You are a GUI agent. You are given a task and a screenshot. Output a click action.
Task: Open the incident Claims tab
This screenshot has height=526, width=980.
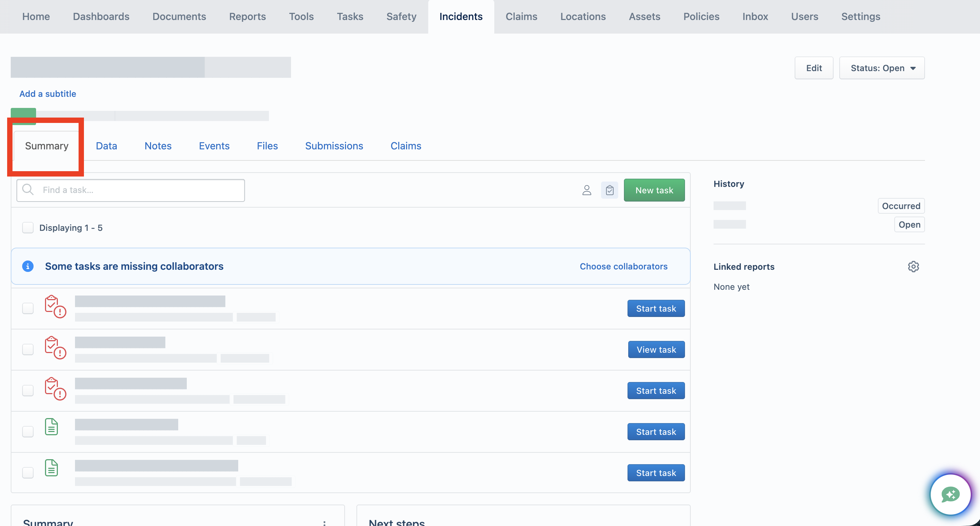(x=406, y=146)
